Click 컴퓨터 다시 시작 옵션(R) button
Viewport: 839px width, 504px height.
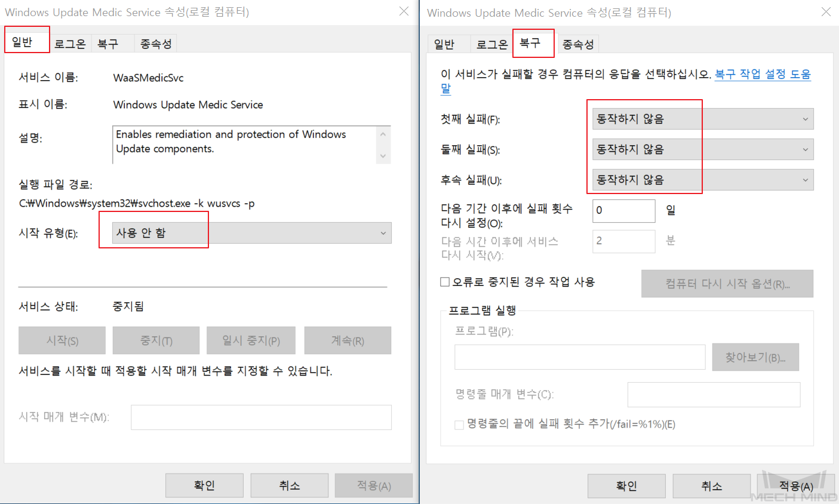pyautogui.click(x=727, y=284)
